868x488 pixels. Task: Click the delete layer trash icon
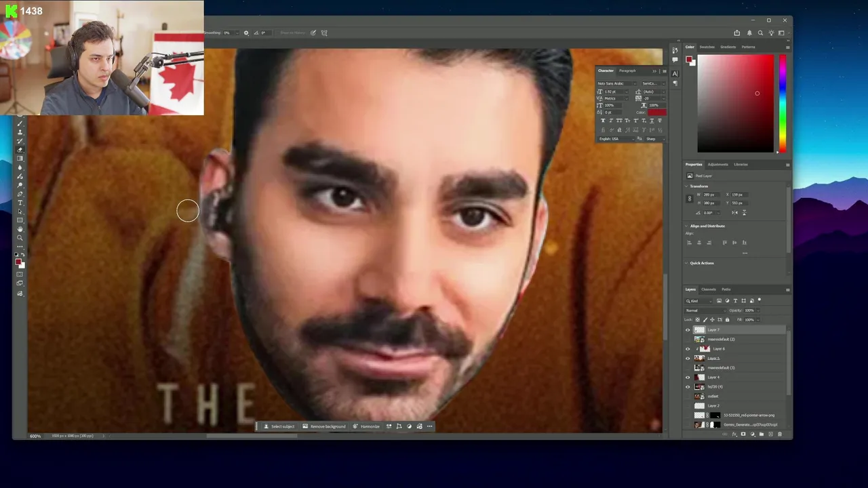coord(779,434)
